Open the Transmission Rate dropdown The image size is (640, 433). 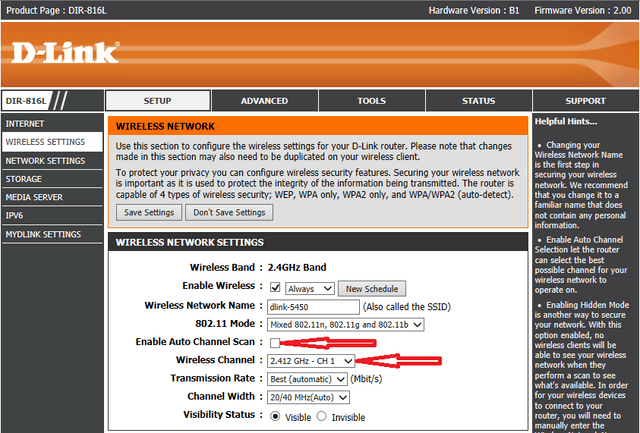pos(307,379)
